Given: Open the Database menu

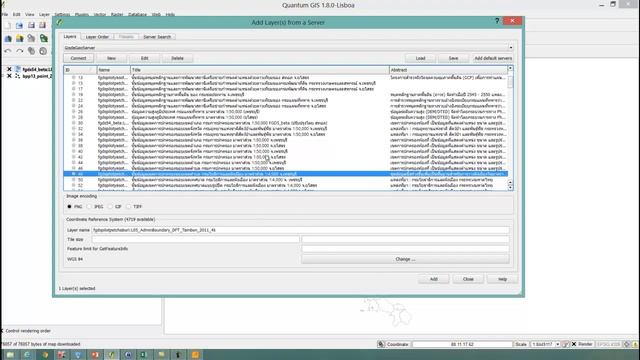Looking at the screenshot, I should click(138, 14).
